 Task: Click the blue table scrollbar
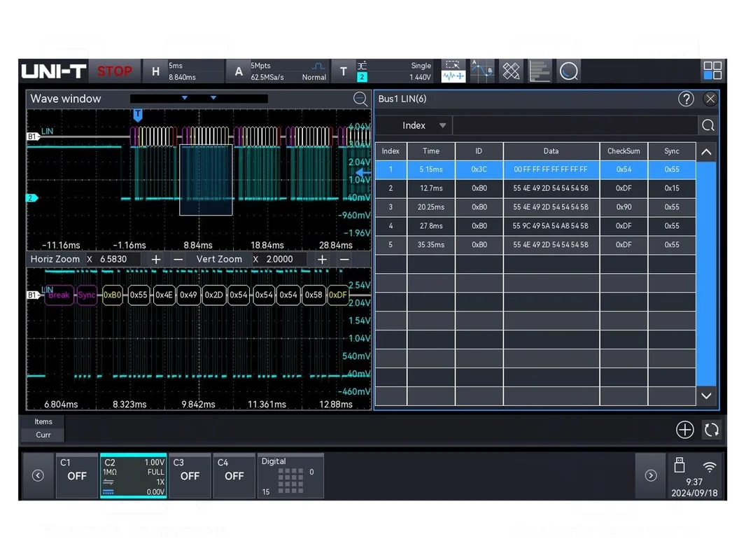tap(706, 274)
